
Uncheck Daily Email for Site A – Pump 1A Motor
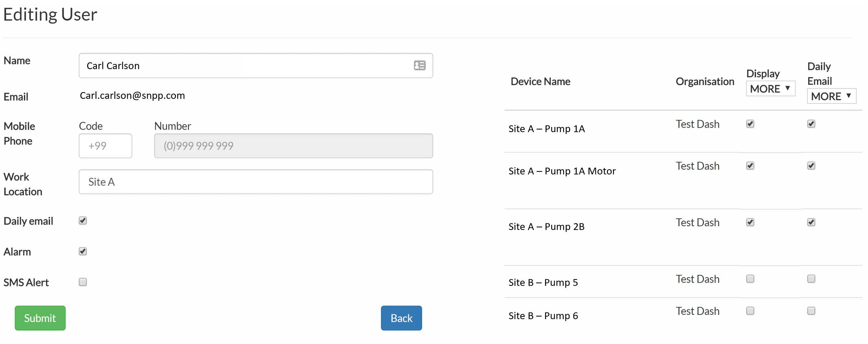click(811, 166)
